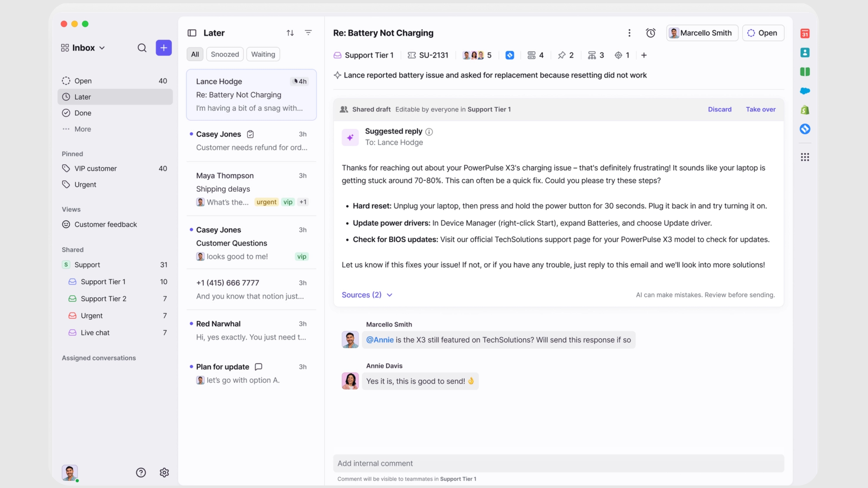Open Casey Jones refund conversation

coord(251,141)
